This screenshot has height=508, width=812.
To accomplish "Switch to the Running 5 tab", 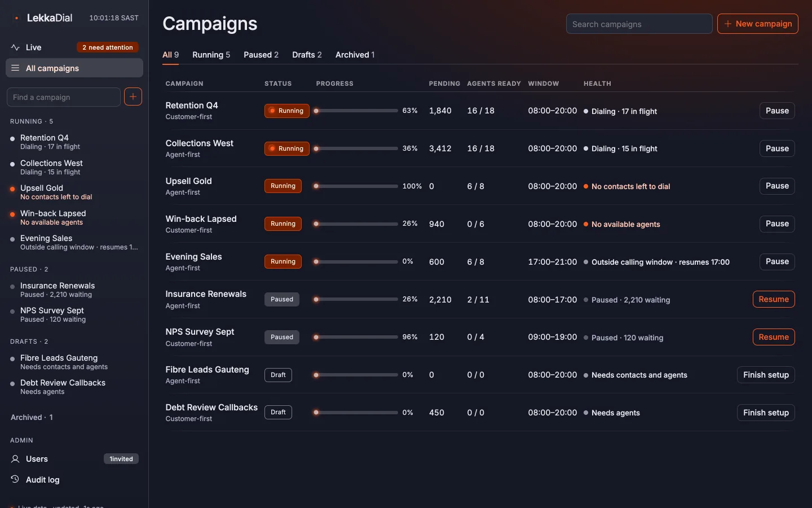I will pos(211,55).
